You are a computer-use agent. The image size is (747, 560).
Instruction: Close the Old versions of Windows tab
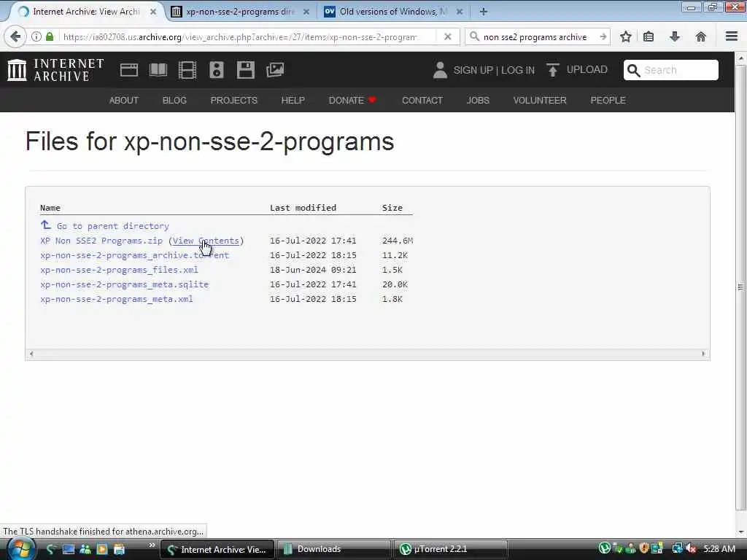pos(460,12)
